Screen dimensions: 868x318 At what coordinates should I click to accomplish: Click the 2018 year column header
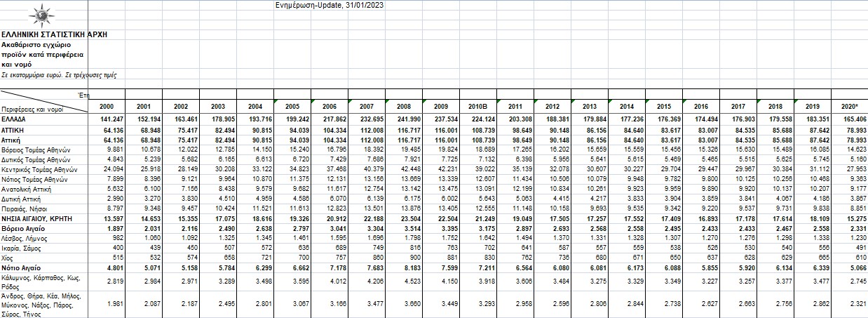tap(775, 106)
